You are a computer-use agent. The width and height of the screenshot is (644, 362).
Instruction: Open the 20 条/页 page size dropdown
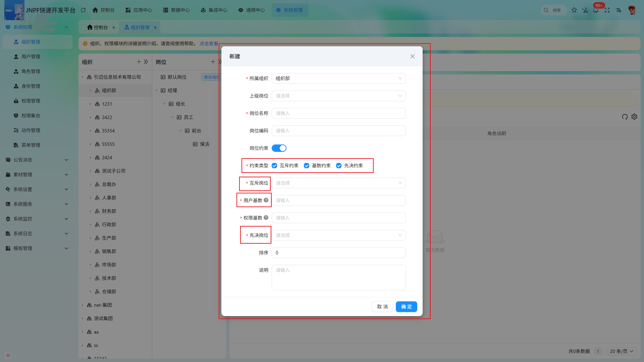point(622,351)
